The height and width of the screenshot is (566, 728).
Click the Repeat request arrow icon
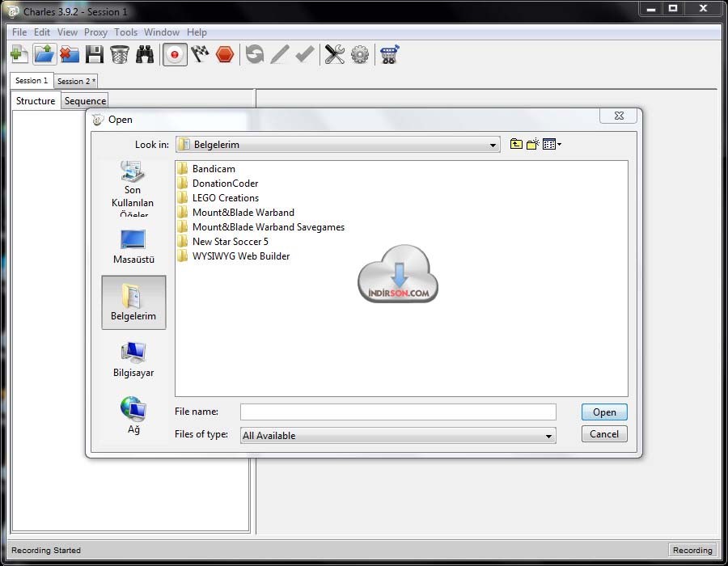[x=255, y=55]
